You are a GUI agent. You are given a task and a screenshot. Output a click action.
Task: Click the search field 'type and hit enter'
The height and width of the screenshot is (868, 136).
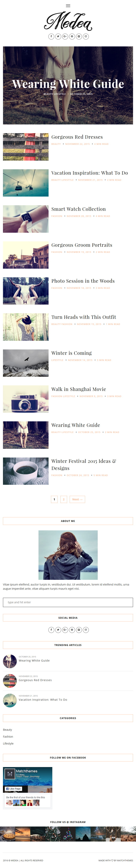[68, 602]
